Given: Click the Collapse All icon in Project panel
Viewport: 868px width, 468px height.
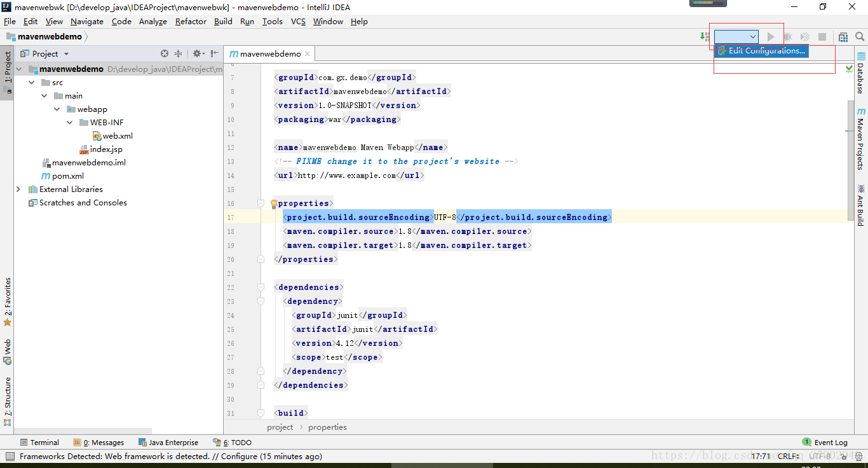Looking at the screenshot, I should coord(179,54).
